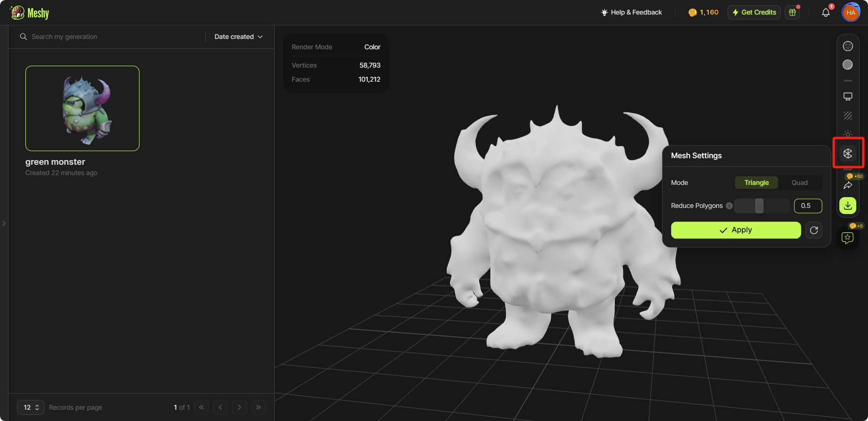This screenshot has height=421, width=868.
Task: Click the Get Credits button
Action: tap(754, 12)
